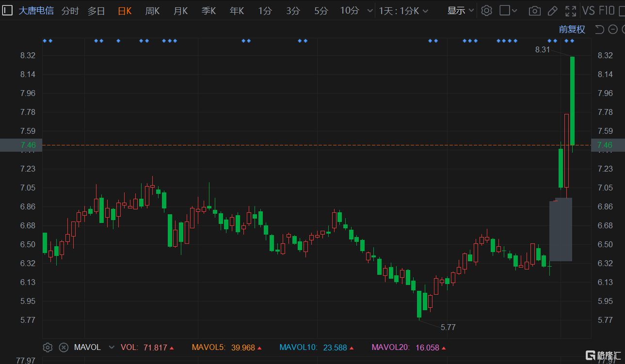
Task: Click the 77.97 volume axis label at left
Action: point(25,361)
